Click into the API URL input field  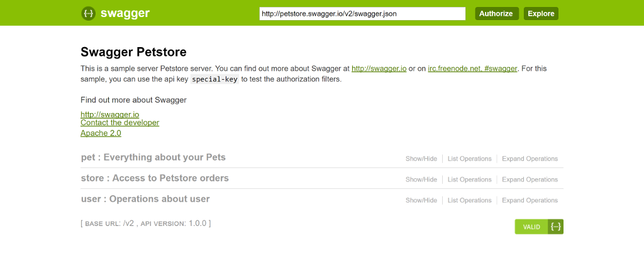(x=362, y=13)
